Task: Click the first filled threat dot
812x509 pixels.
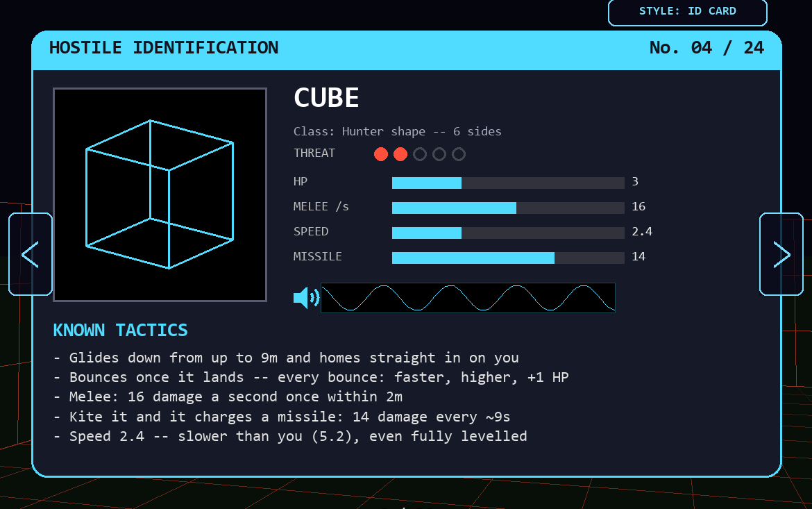Action: [x=381, y=154]
